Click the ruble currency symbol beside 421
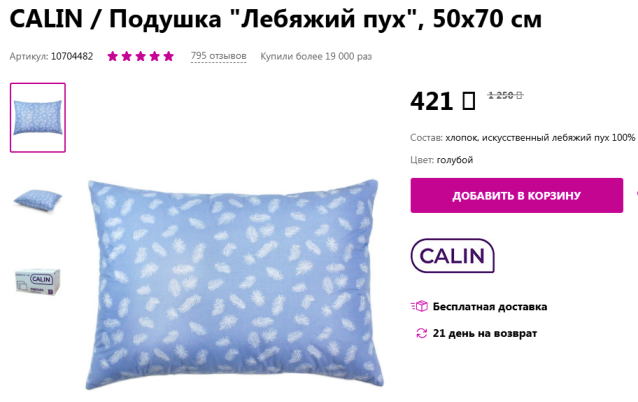The image size is (638, 402). 469,101
